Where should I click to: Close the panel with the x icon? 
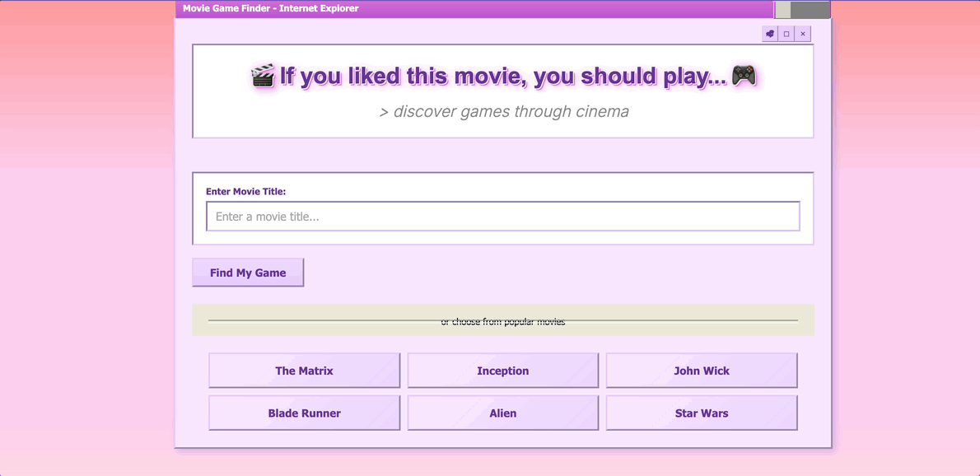(x=803, y=34)
